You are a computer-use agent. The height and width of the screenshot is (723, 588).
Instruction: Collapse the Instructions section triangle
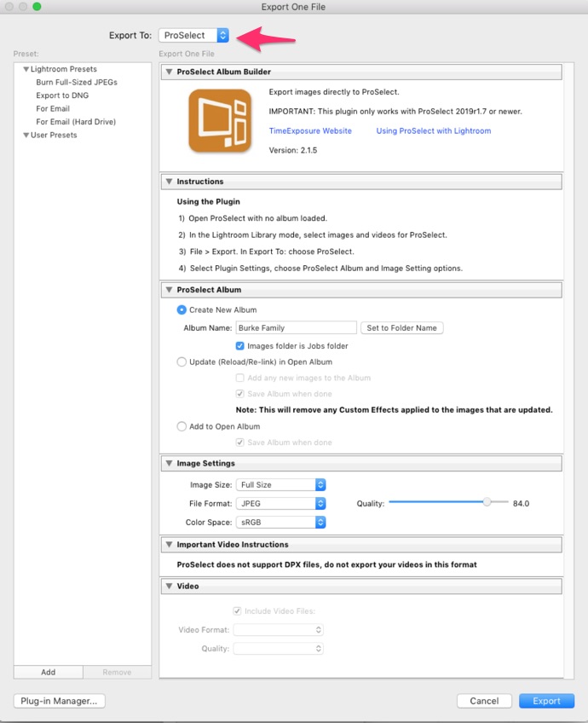tap(168, 182)
